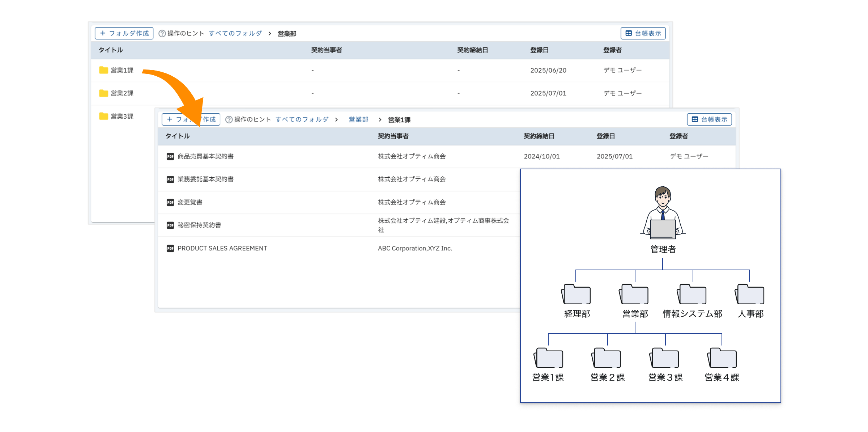The height and width of the screenshot is (432, 868).
Task: Click PDF icon of 変更覚書
Action: [x=170, y=203]
